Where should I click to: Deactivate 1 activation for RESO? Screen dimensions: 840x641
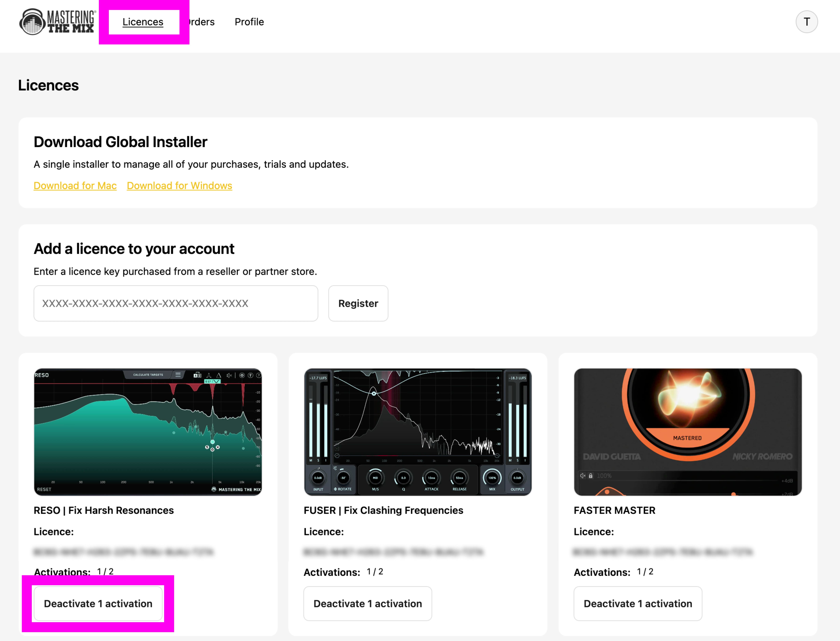(98, 604)
